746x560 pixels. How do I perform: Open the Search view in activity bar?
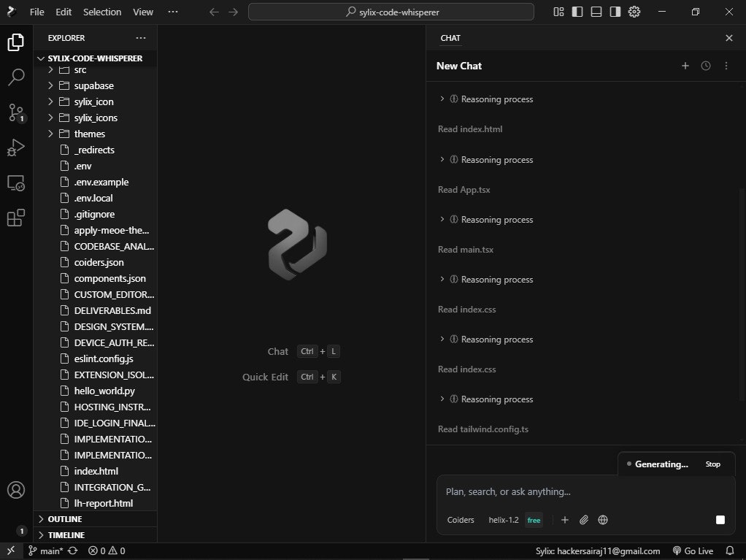(x=16, y=77)
